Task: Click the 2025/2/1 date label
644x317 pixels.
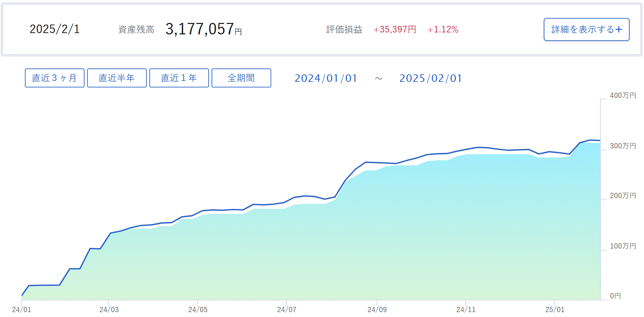Action: coord(55,29)
